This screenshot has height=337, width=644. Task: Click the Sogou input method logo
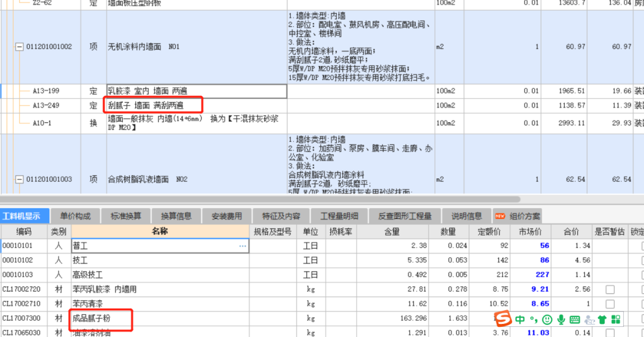(504, 319)
